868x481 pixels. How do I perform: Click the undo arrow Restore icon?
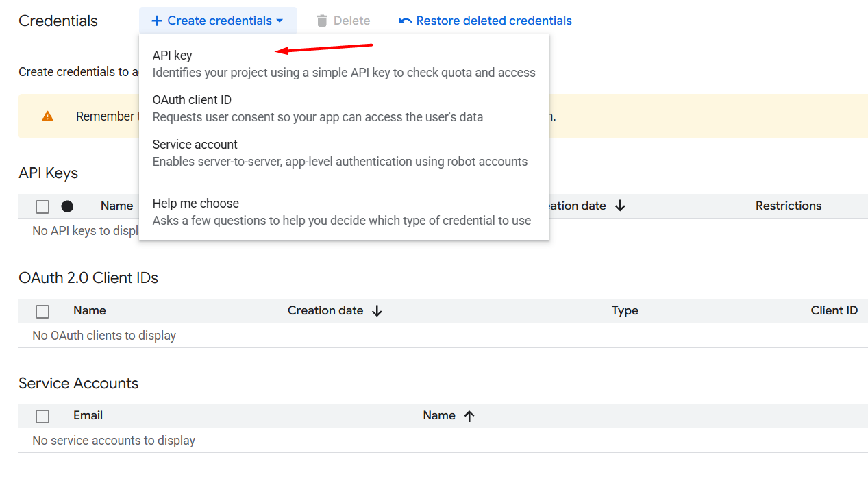tap(406, 21)
